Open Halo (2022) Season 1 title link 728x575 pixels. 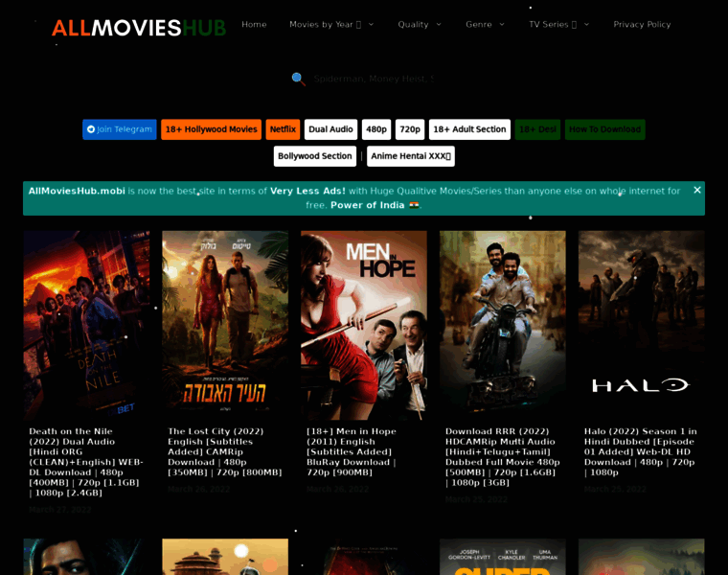tap(641, 452)
